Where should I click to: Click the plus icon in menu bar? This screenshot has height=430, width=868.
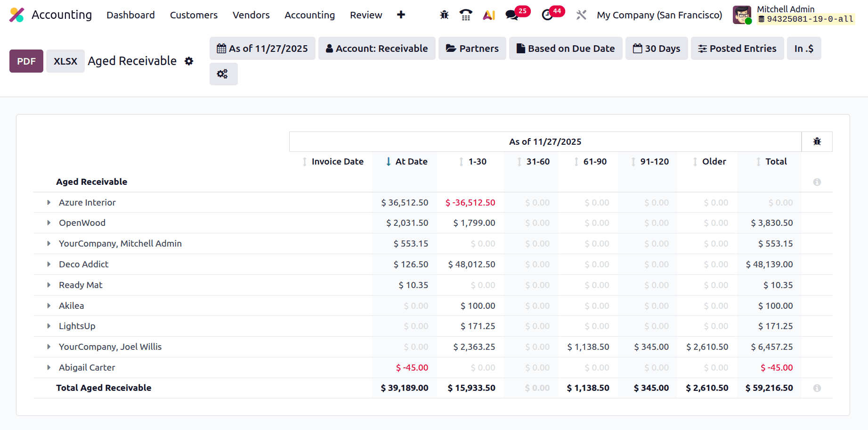pyautogui.click(x=401, y=15)
